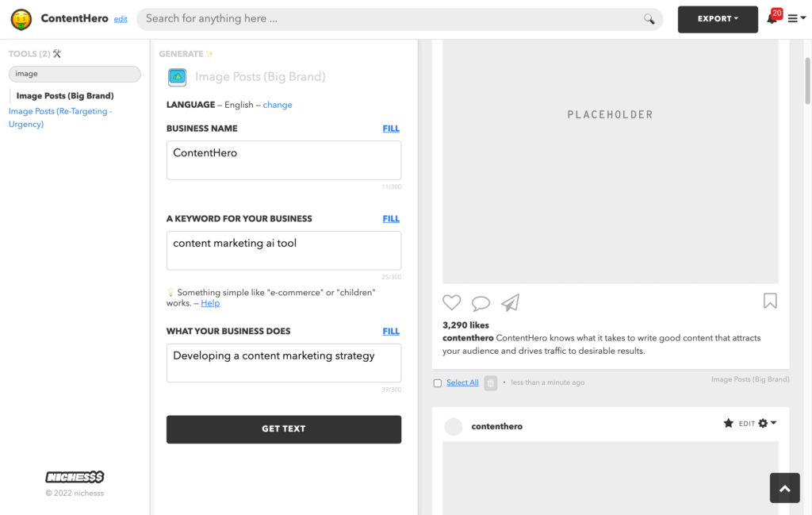Click the search magnifier icon
812x515 pixels.
coord(649,19)
